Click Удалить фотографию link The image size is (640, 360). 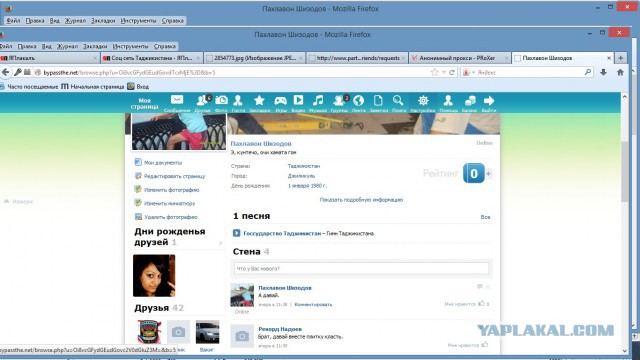click(x=171, y=217)
